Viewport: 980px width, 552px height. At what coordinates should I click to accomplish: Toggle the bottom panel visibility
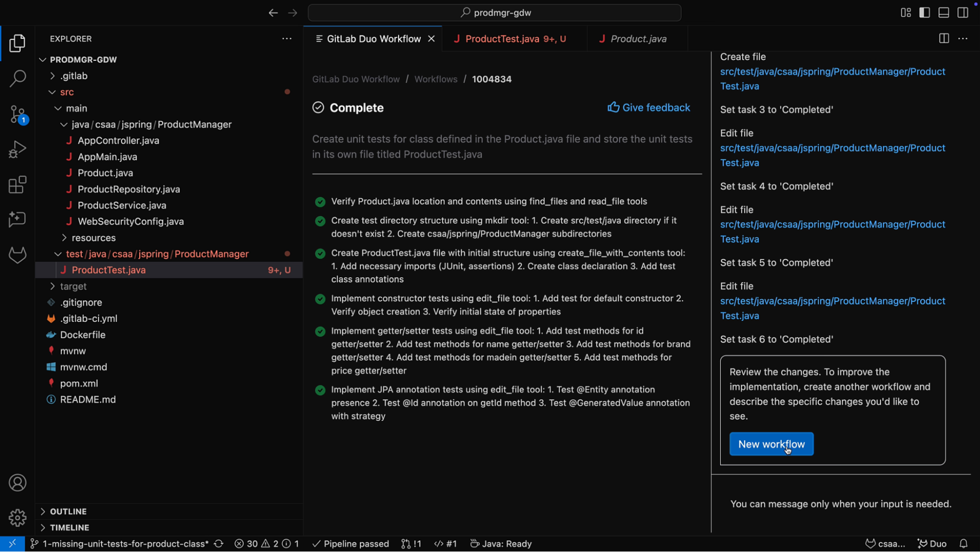pyautogui.click(x=943, y=12)
